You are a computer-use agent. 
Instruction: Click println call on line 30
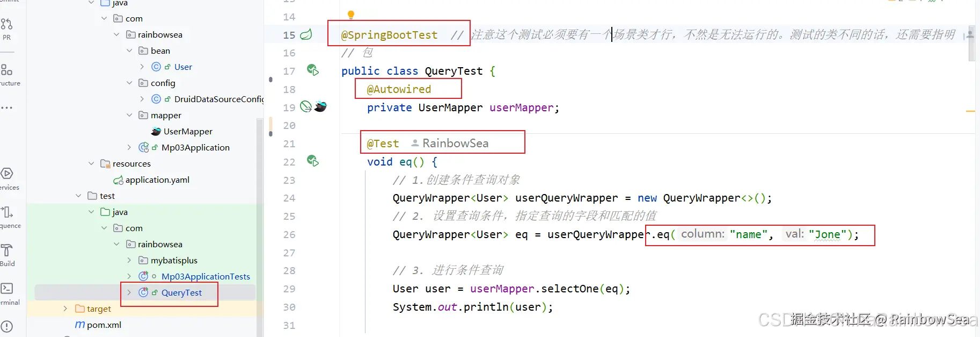tap(486, 307)
